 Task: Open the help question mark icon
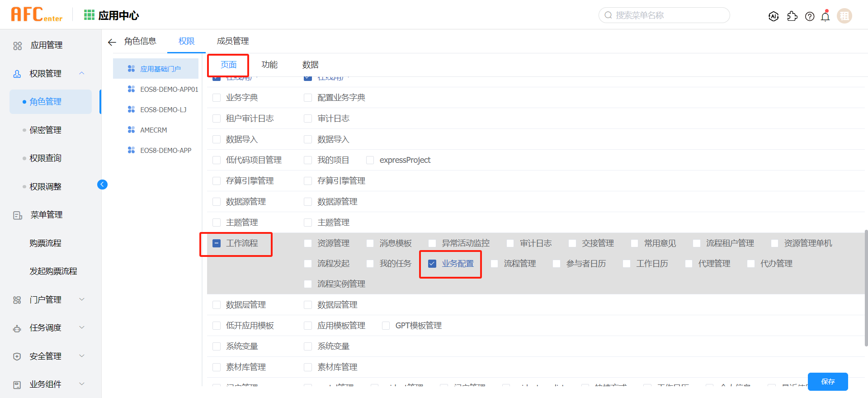click(x=810, y=16)
